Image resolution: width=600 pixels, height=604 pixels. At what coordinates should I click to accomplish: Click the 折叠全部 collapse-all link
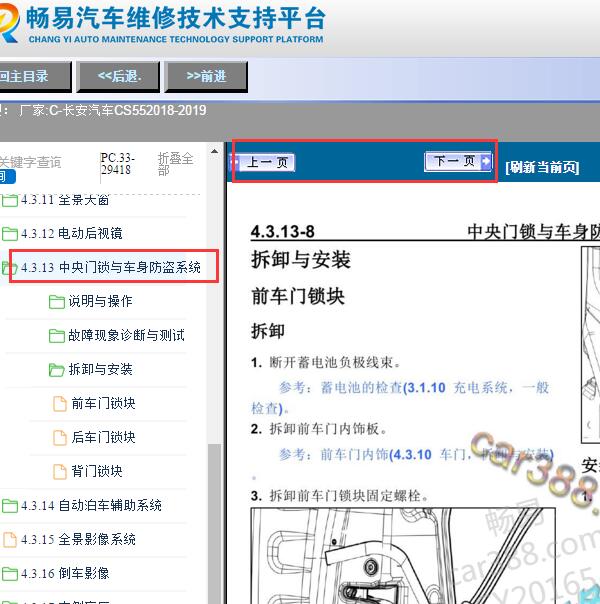tap(175, 164)
